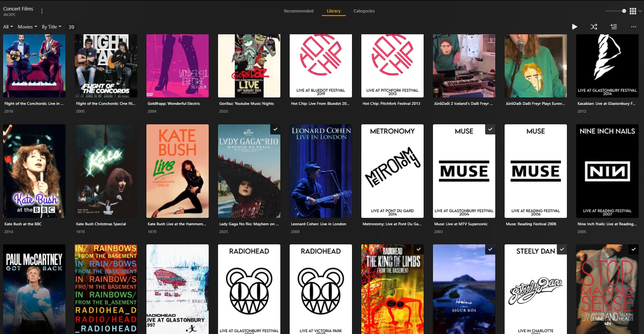644x334 pixels.
Task: Toggle watched check on Lady Gaga Rio
Action: (x=275, y=129)
